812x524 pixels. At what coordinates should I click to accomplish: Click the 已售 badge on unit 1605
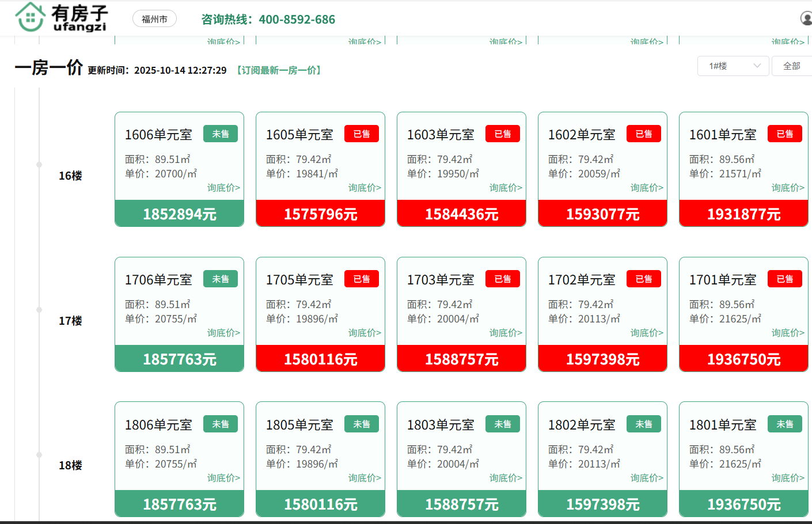click(362, 134)
